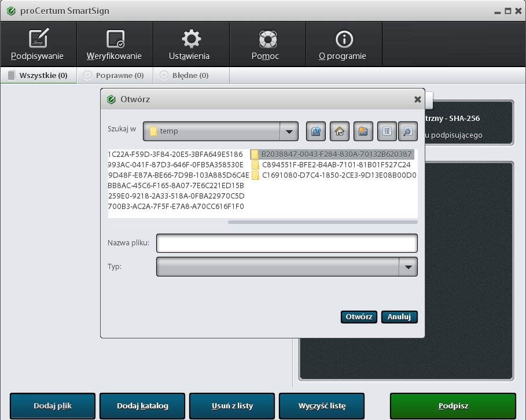
Task: Select entry ending 3BFA649E5186
Action: tap(175, 154)
